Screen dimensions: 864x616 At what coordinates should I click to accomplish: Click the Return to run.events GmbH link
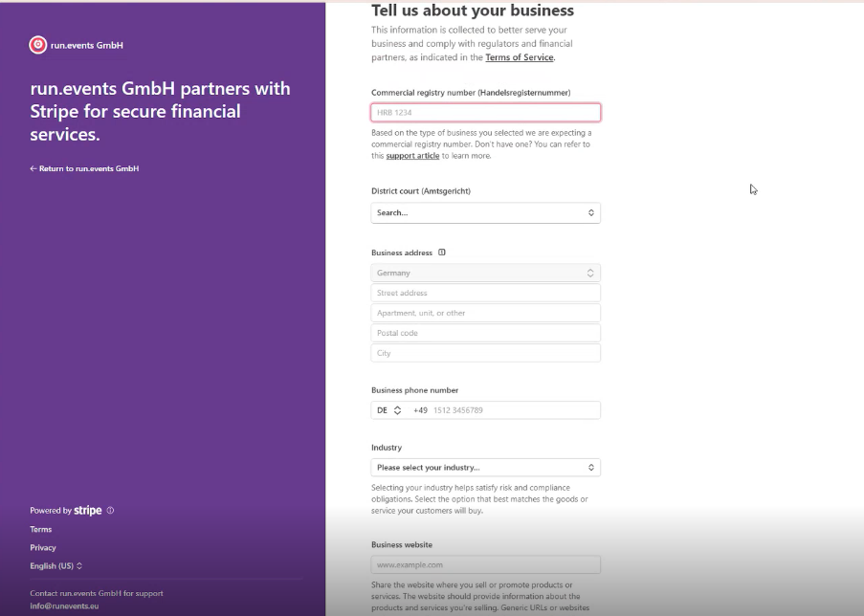[84, 168]
